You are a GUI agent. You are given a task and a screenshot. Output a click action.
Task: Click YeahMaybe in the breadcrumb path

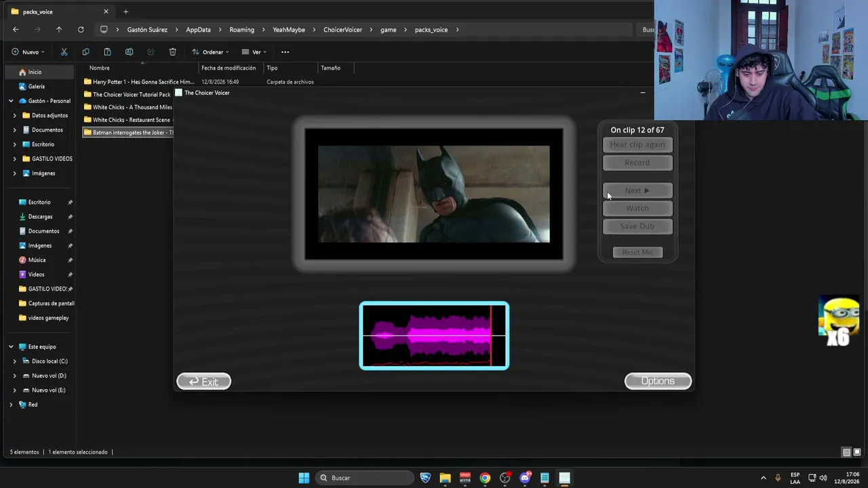[289, 30]
